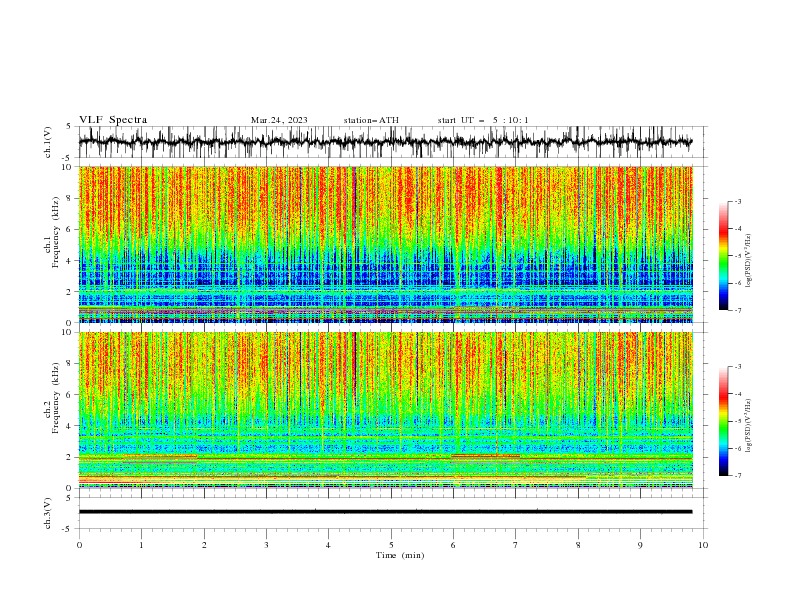Click the "ch.3(V)" axis label
This screenshot has height=612, width=792.
click(48, 513)
